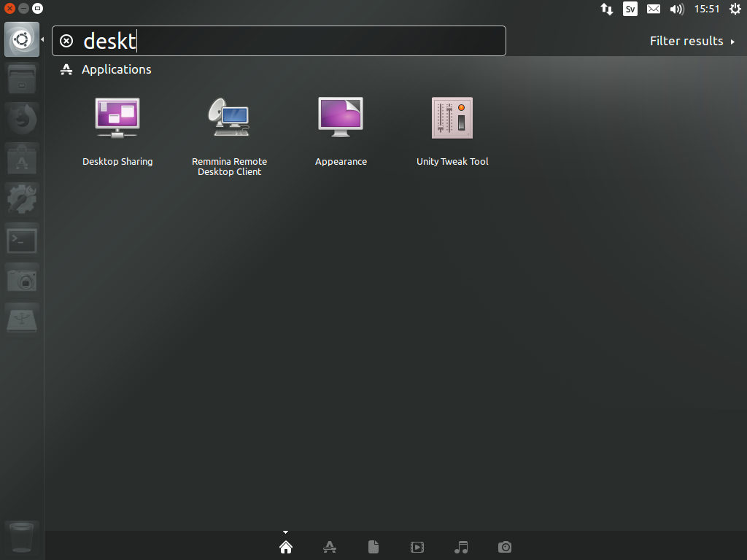Screen dimensions: 747x560
Task: Switch to the Music lens
Action: [x=461, y=547]
